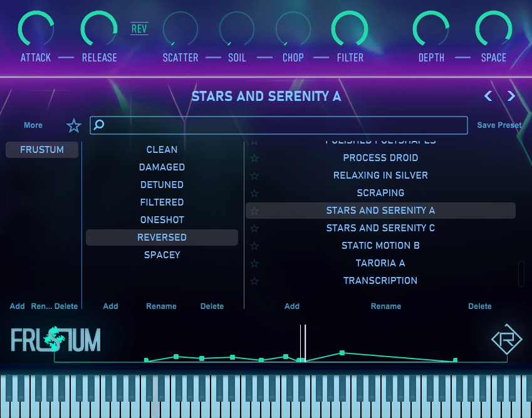Select the CHOP knob
The image size is (532, 418).
pos(293,28)
